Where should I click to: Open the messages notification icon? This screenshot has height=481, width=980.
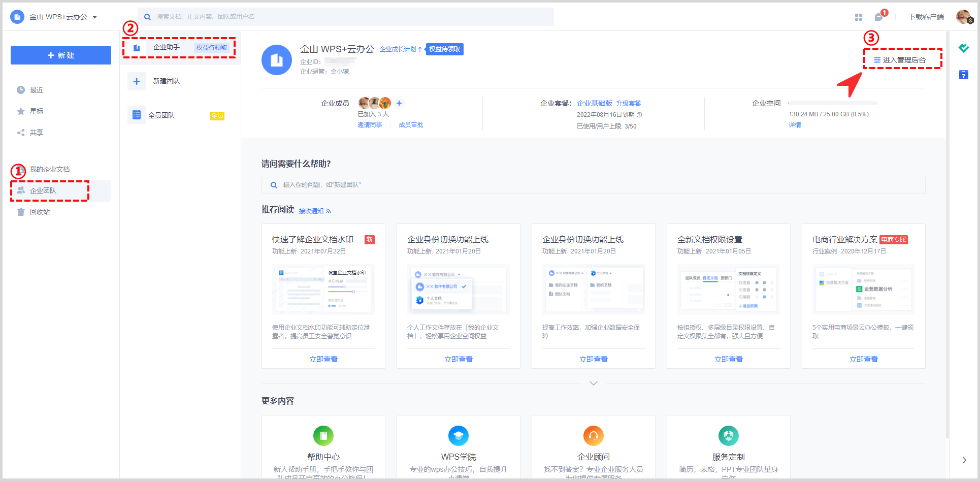click(x=878, y=17)
